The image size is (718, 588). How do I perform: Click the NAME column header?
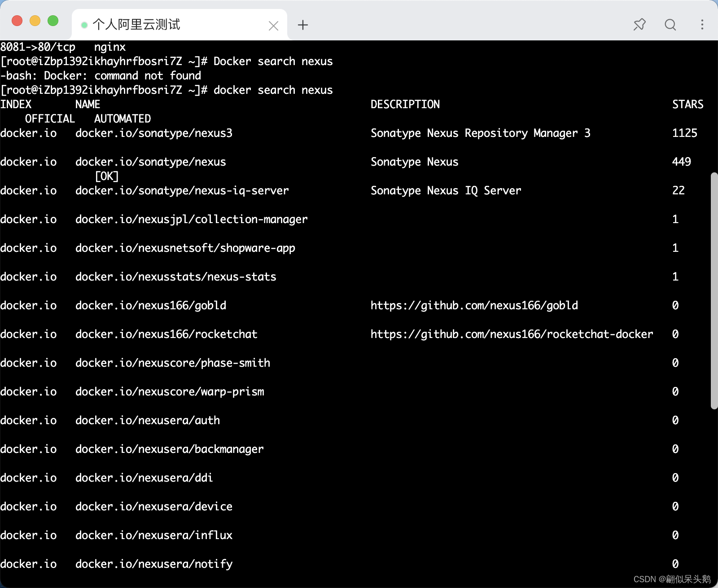pyautogui.click(x=88, y=105)
